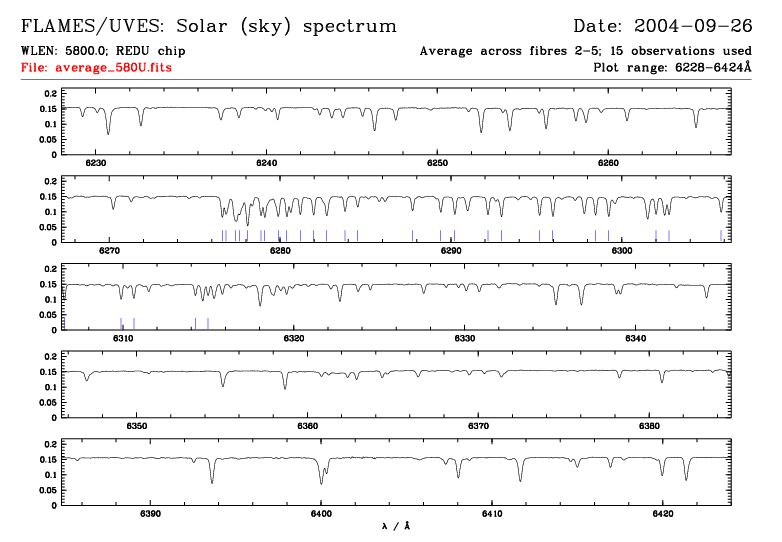This screenshot has width=782, height=542.
Task: Click the x-axis label 6370
Action: pos(478,426)
